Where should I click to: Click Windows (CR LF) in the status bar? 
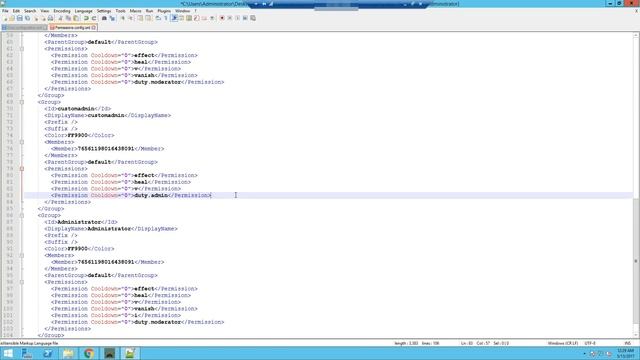pos(563,343)
